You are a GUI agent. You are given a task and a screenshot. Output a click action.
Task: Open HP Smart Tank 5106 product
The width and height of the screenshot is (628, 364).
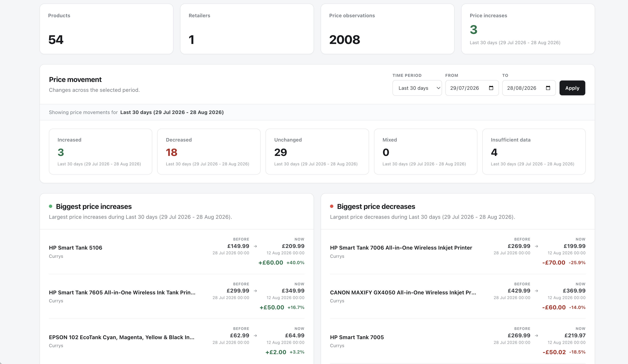[x=75, y=248]
